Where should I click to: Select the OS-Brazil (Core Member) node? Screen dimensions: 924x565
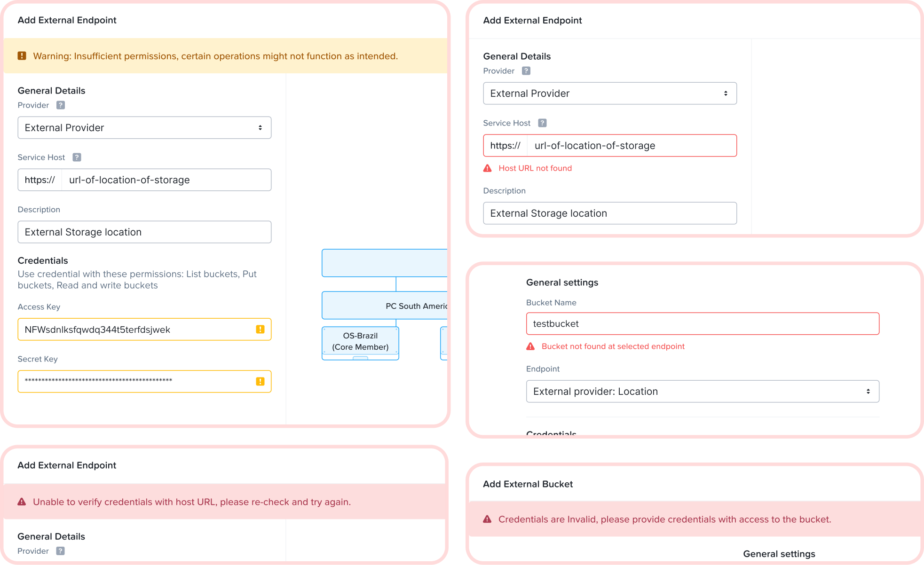[360, 341]
